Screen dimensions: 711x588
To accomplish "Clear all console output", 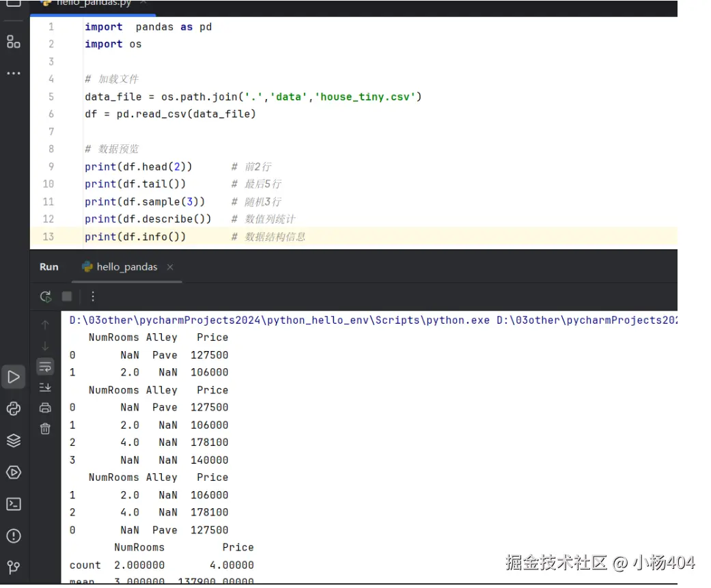I will (x=45, y=428).
